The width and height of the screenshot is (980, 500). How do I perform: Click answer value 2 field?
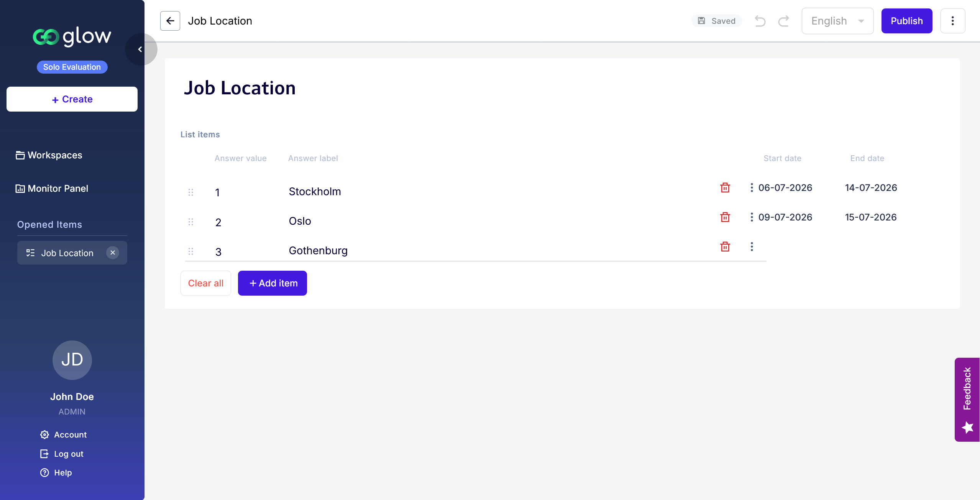point(218,222)
